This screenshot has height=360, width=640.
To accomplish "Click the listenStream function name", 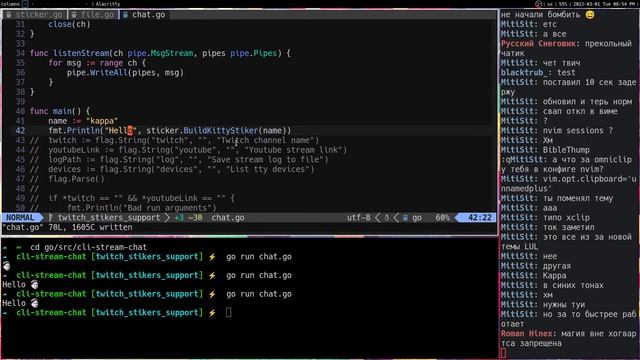I will click(x=81, y=53).
